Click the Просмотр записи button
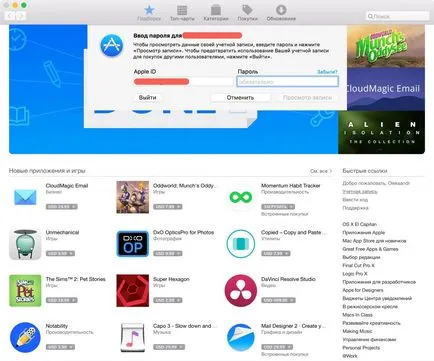 307,97
